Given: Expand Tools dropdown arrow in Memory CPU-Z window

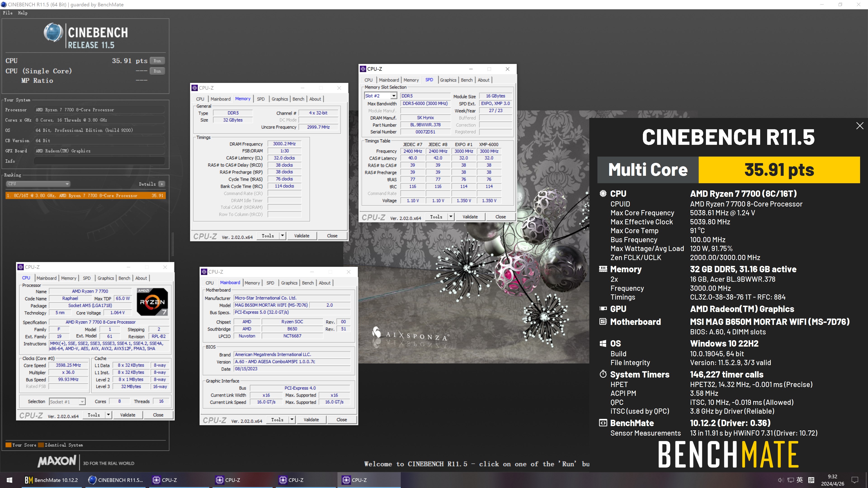Looking at the screenshot, I should coord(282,236).
